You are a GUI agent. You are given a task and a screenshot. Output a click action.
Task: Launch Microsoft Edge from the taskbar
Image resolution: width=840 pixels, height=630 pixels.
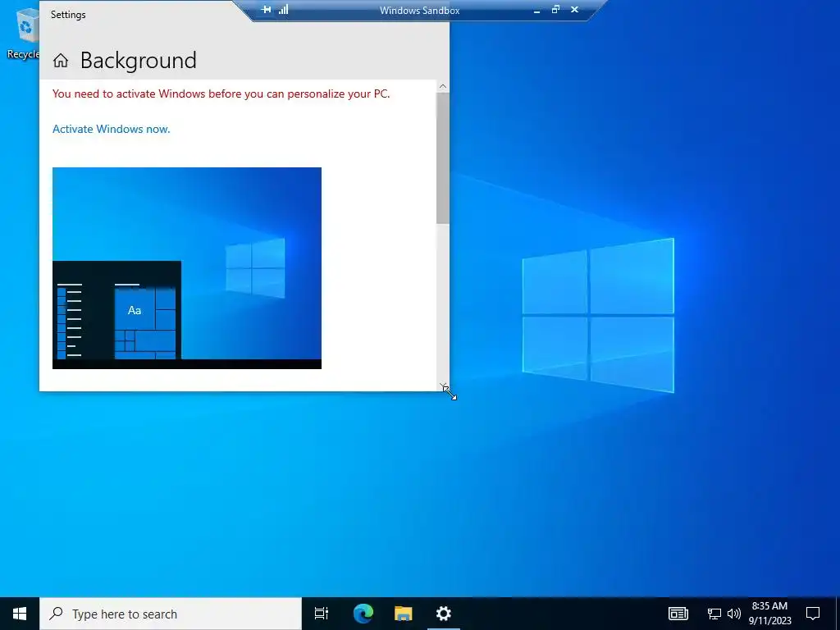363,614
